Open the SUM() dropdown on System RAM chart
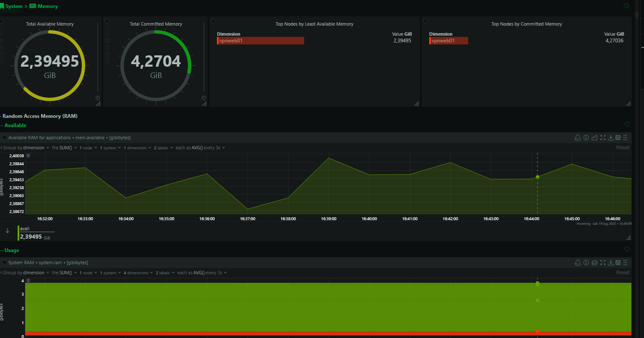 point(64,273)
